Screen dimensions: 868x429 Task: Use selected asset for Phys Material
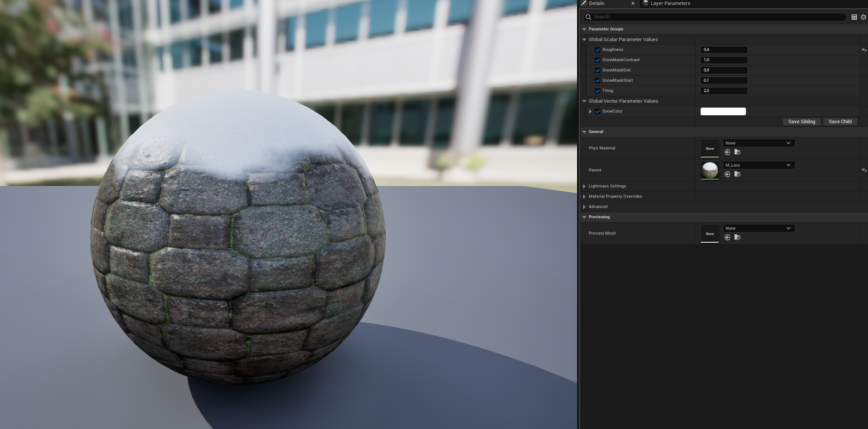coord(727,152)
